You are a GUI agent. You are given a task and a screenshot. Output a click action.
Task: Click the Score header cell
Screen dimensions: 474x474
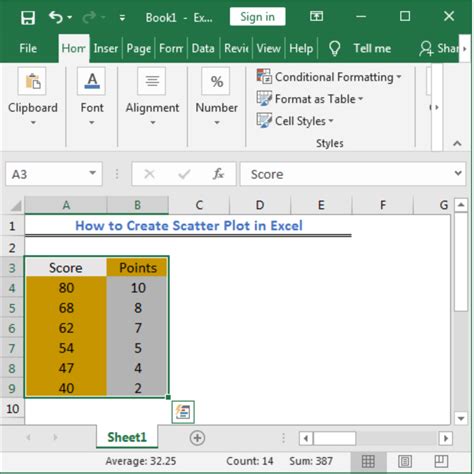[x=66, y=268]
